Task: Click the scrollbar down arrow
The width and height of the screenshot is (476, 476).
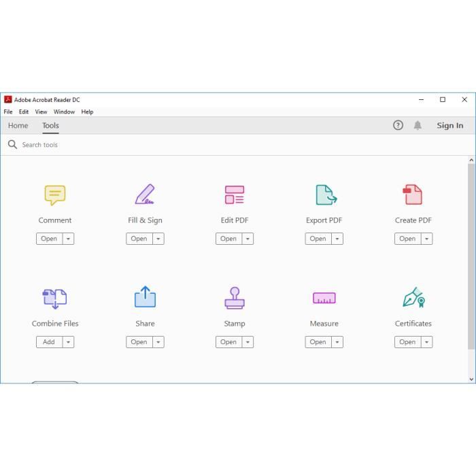Action: coord(471,379)
